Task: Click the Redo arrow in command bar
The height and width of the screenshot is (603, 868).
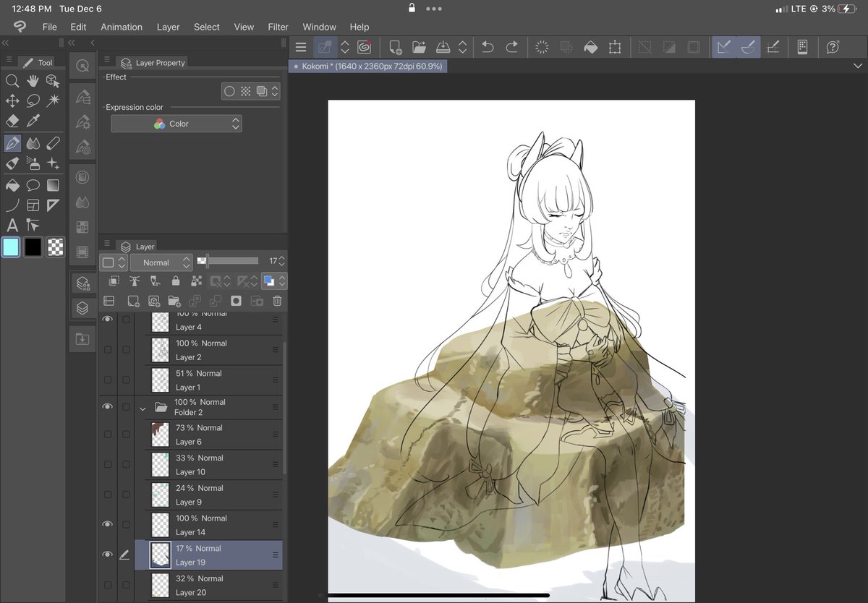Action: click(x=511, y=47)
